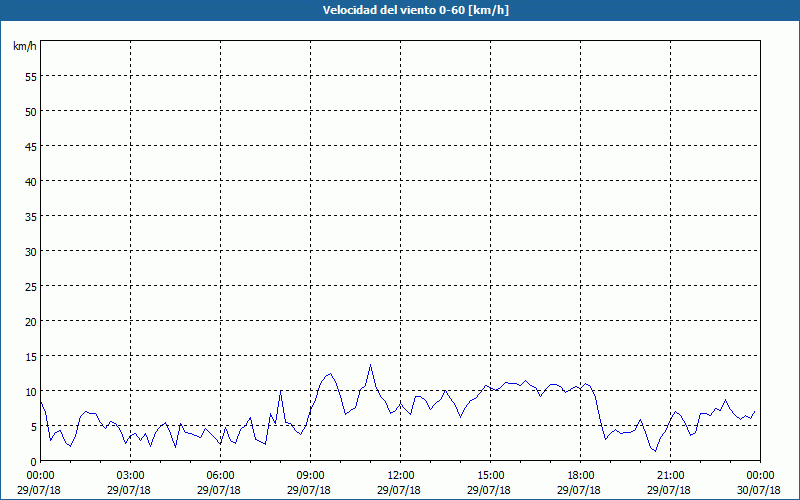Select the 10 value on the speed axis
The image size is (800, 500).
[31, 391]
